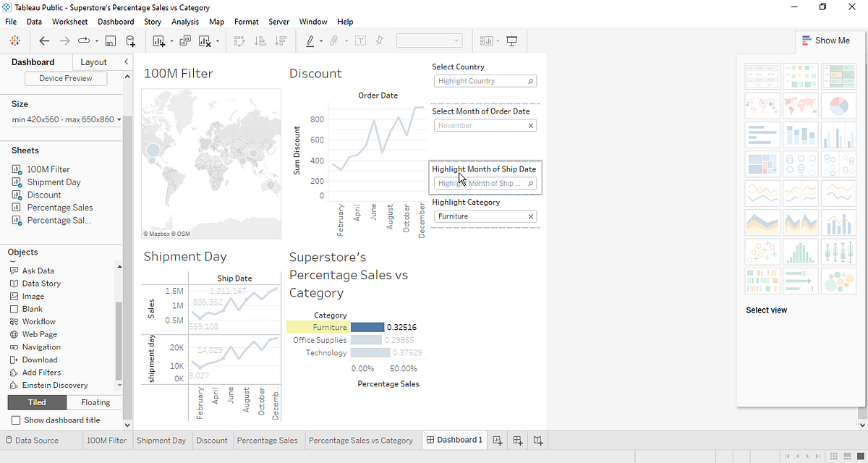Select the pie chart in Show Me
Screen dimensions: 868x463
[838, 106]
